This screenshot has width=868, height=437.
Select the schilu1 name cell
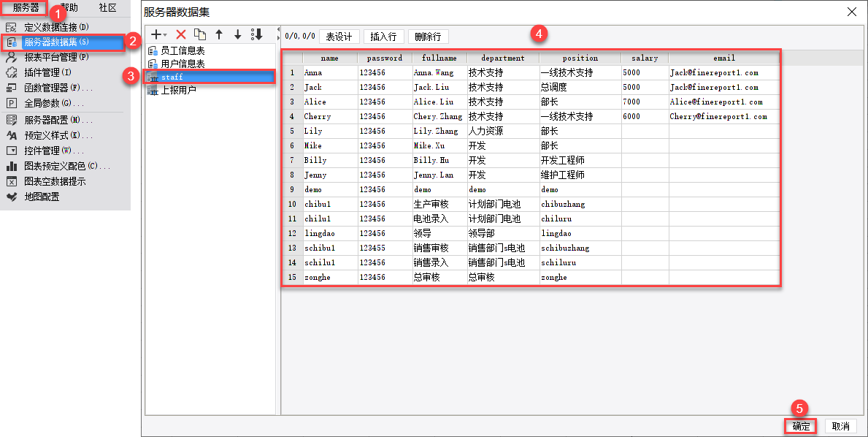click(x=330, y=262)
